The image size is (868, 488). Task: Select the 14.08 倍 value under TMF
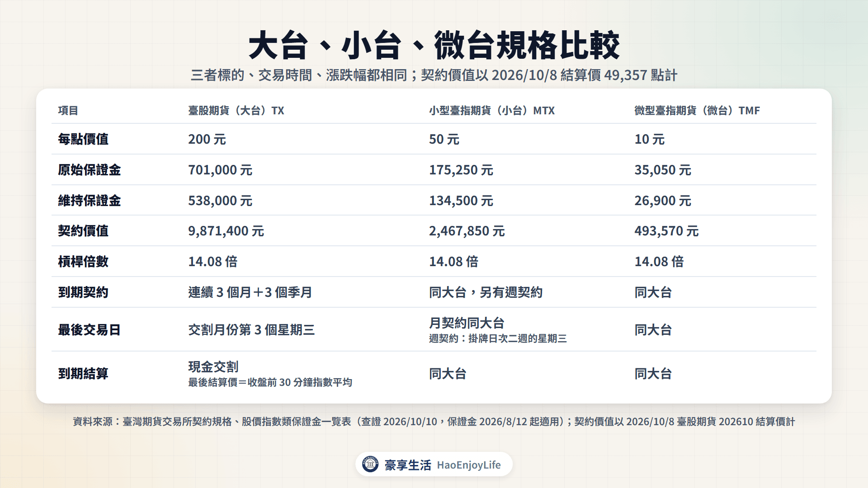(x=659, y=262)
